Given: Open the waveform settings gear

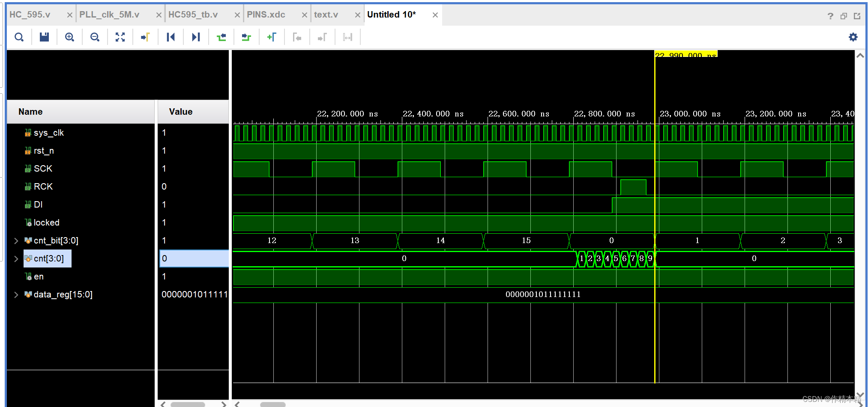Looking at the screenshot, I should click(853, 37).
